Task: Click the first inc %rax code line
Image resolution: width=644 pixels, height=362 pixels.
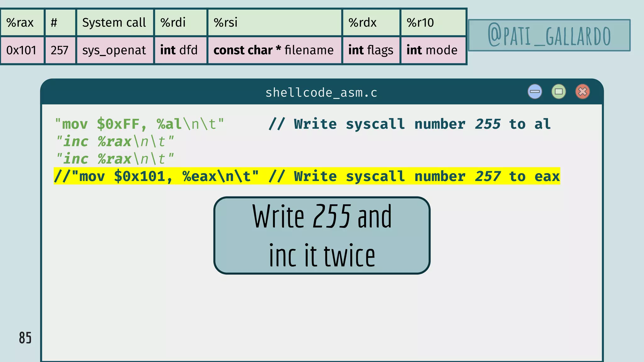Action: coord(114,141)
